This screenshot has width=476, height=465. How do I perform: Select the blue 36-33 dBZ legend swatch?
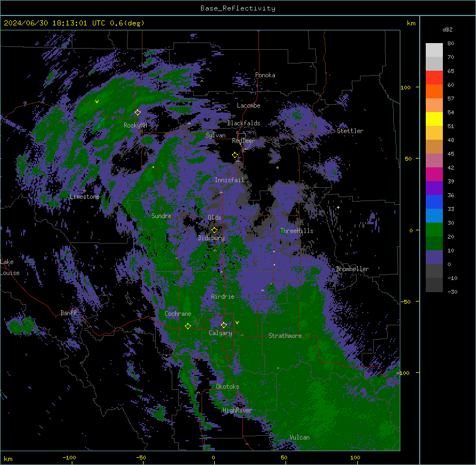(434, 202)
